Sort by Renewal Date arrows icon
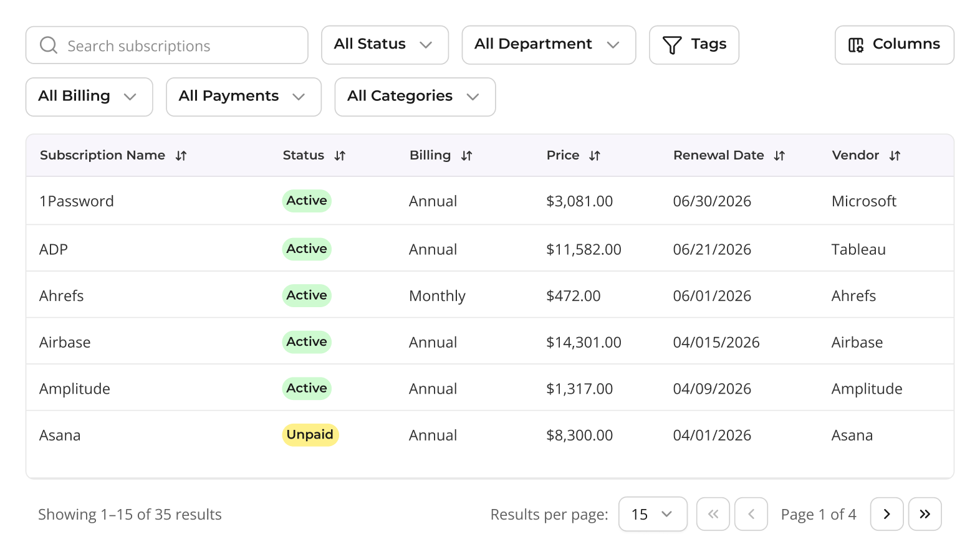980x557 pixels. 779,156
